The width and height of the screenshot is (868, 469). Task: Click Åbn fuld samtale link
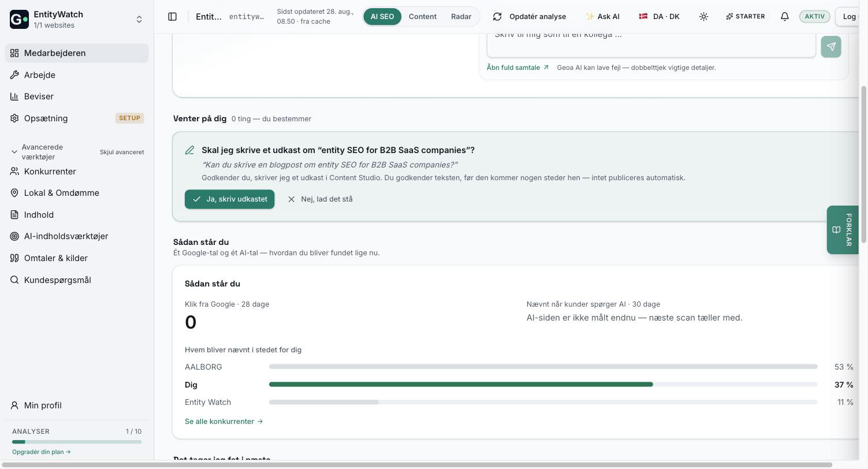(x=517, y=68)
